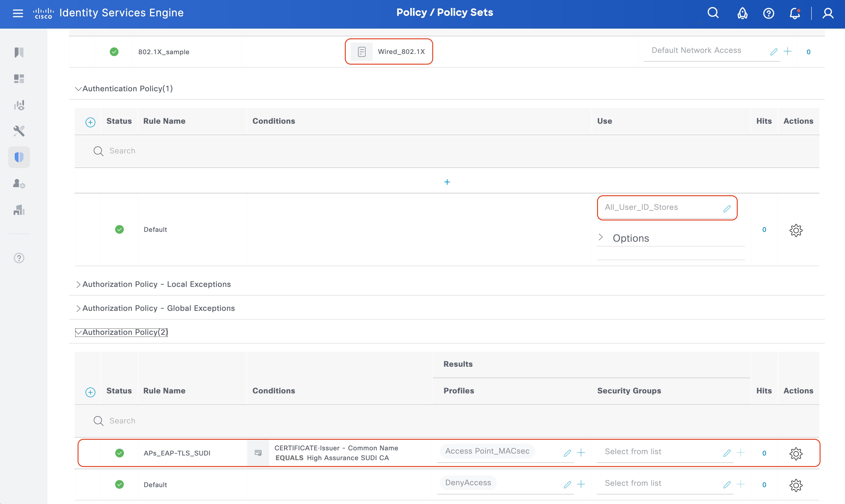The image size is (845, 504).
Task: Add new allowed protocols with plus icon
Action: pyautogui.click(x=788, y=51)
